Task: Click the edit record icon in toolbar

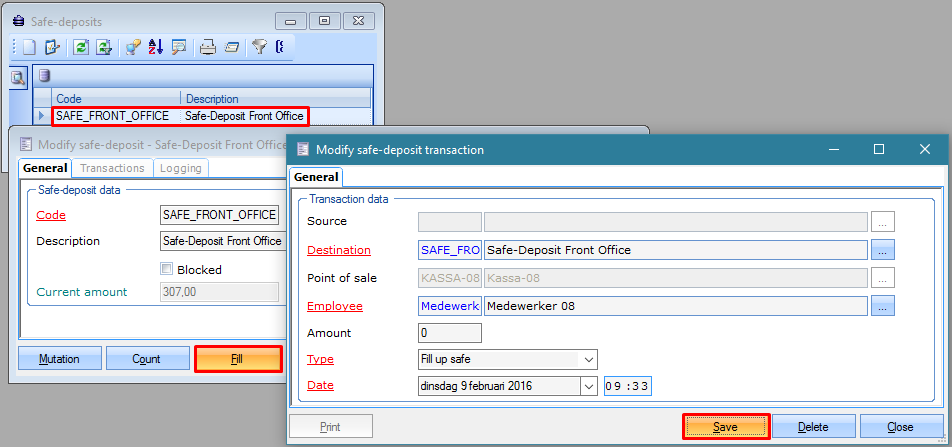Action: (x=52, y=46)
